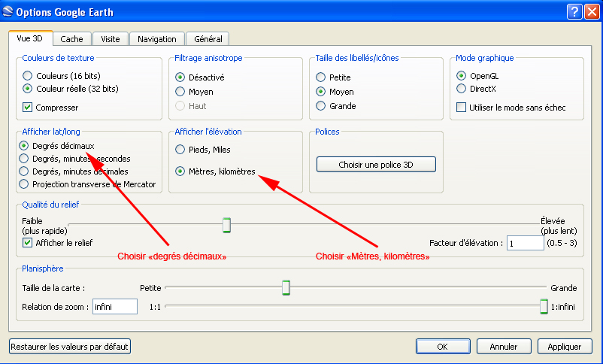Click the Help question mark button
This screenshot has width=603, height=364.
[x=574, y=11]
